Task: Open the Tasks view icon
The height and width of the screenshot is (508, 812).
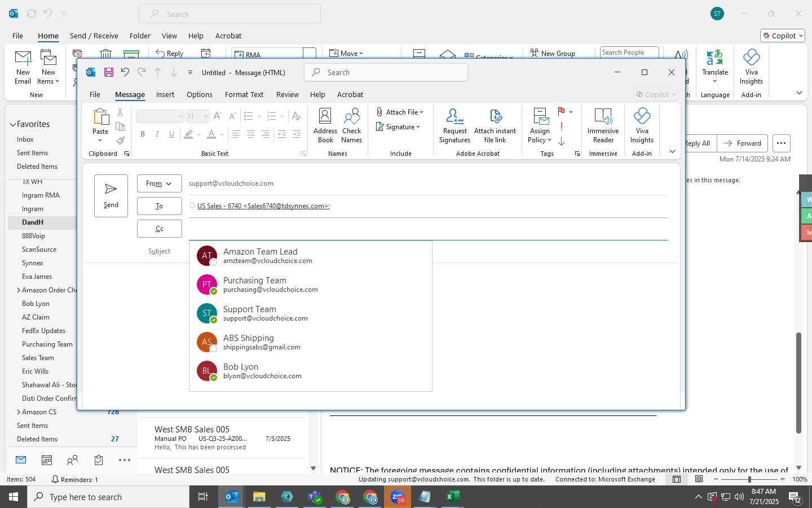Action: tap(99, 460)
